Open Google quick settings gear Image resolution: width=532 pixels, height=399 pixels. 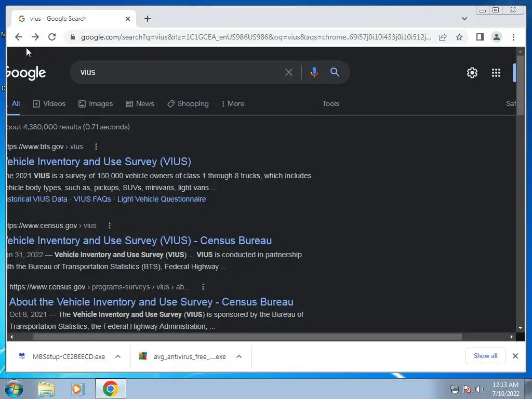coord(472,73)
